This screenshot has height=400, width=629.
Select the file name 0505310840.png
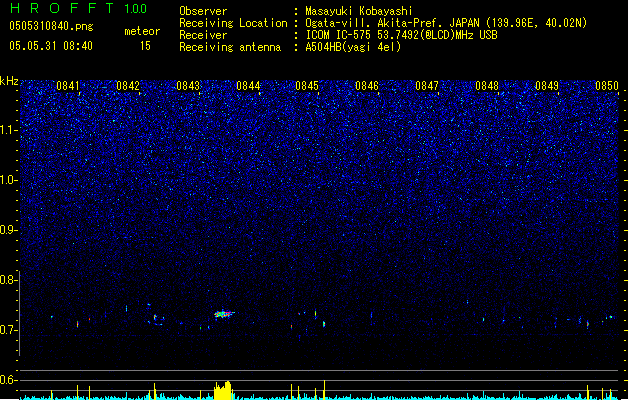(51, 26)
